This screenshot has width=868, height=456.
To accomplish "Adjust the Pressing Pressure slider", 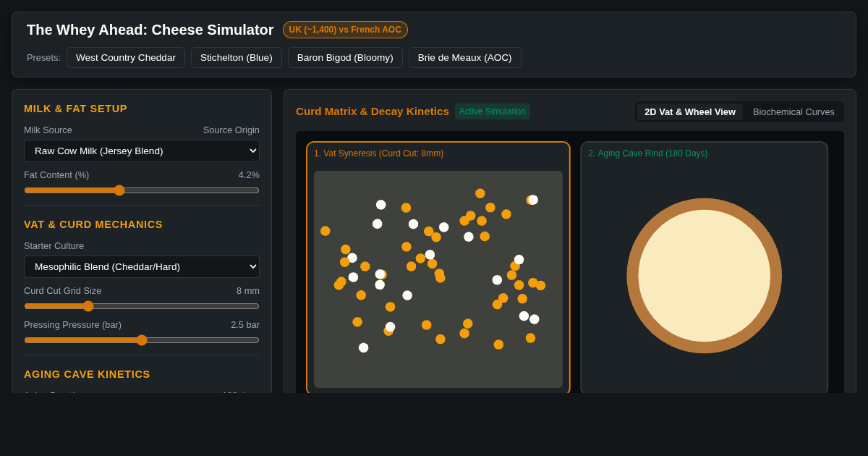I will [142, 340].
